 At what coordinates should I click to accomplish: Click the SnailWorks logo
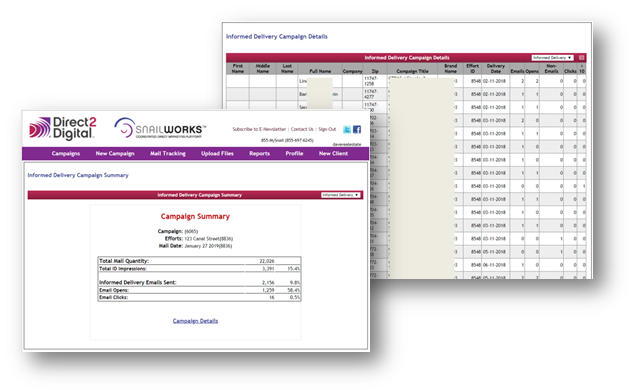point(160,128)
